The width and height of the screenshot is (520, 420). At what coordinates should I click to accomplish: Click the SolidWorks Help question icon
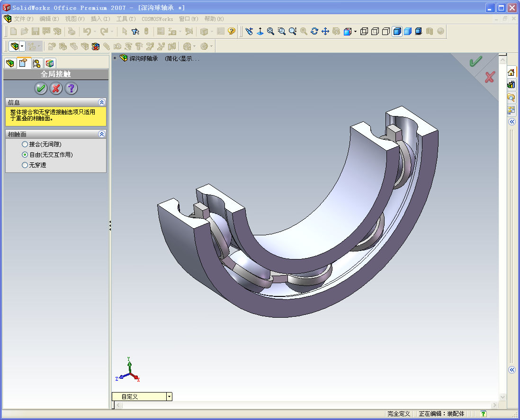click(232, 31)
